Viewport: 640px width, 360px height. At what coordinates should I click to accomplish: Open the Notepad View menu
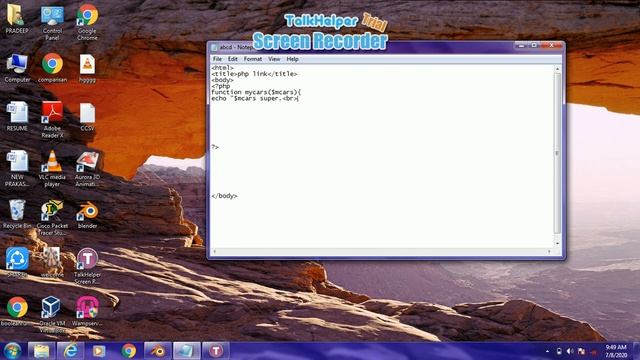(274, 59)
